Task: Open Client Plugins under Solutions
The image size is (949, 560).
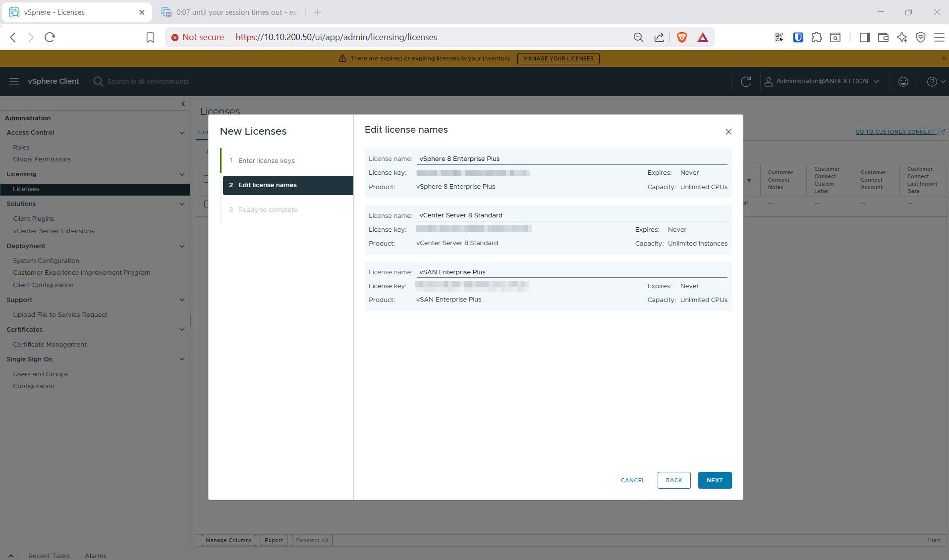Action: 33,219
